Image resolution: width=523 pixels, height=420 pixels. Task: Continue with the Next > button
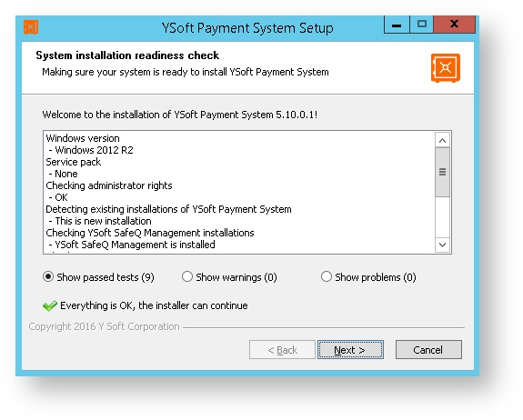click(x=350, y=350)
